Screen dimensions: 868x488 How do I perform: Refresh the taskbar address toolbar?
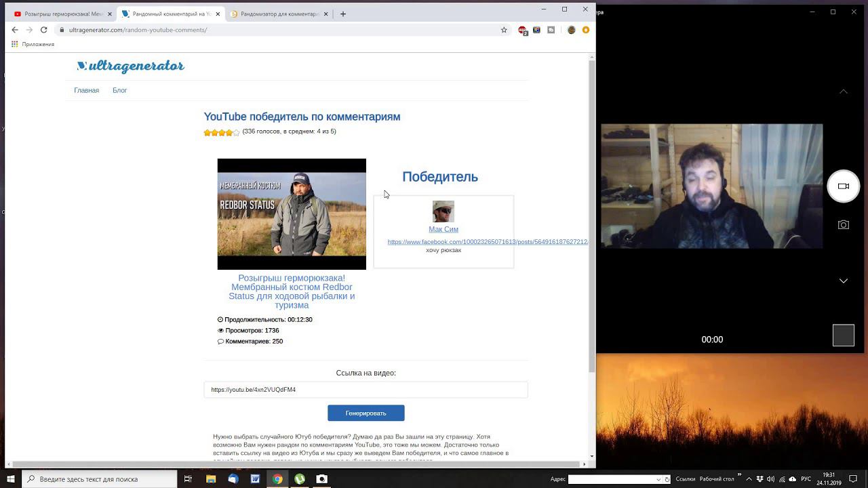pos(667,479)
